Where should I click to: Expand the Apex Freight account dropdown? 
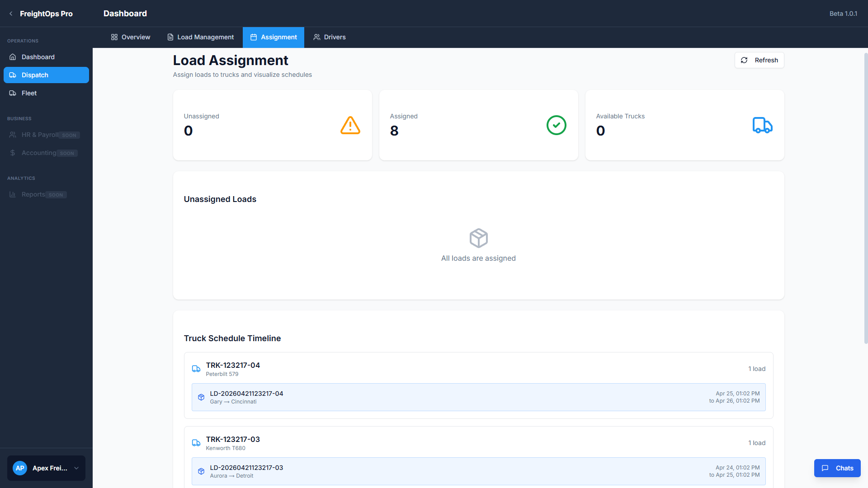tap(76, 468)
